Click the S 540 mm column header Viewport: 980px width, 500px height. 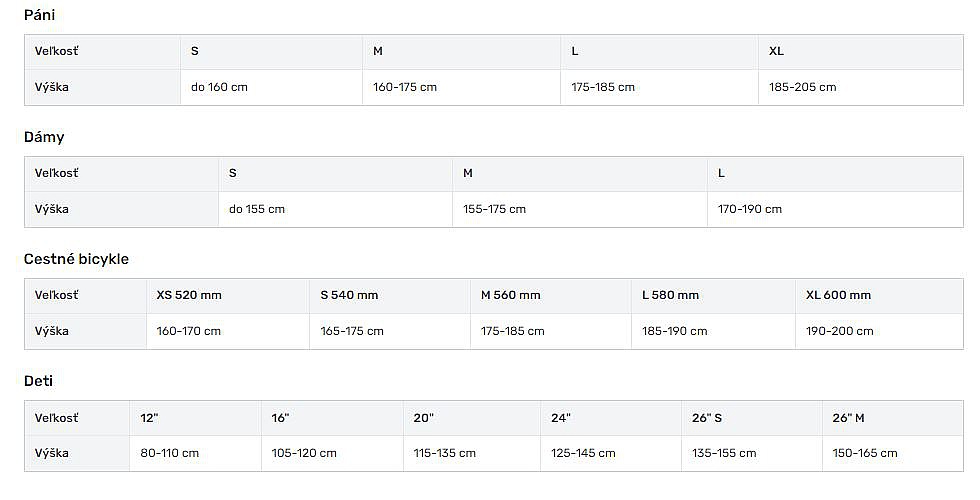click(x=389, y=296)
